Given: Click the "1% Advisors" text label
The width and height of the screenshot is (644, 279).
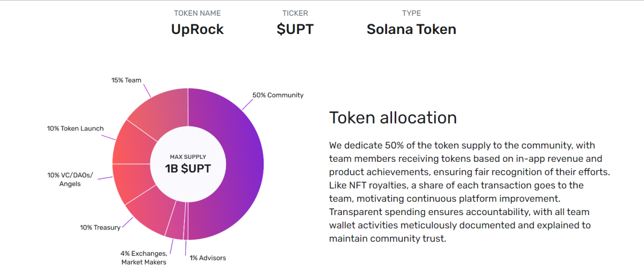Looking at the screenshot, I should click(208, 258).
